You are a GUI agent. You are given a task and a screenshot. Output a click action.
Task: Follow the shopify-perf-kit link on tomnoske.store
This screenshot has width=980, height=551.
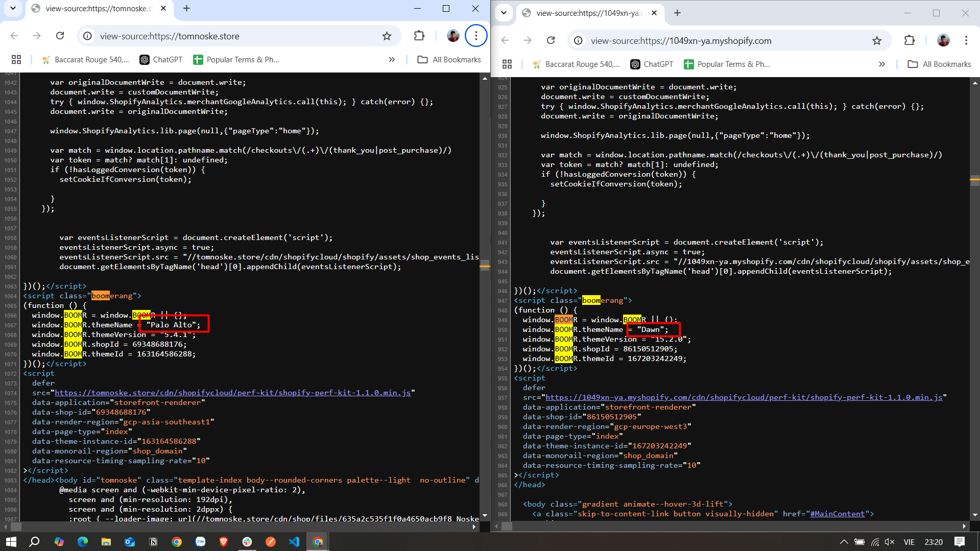(232, 393)
